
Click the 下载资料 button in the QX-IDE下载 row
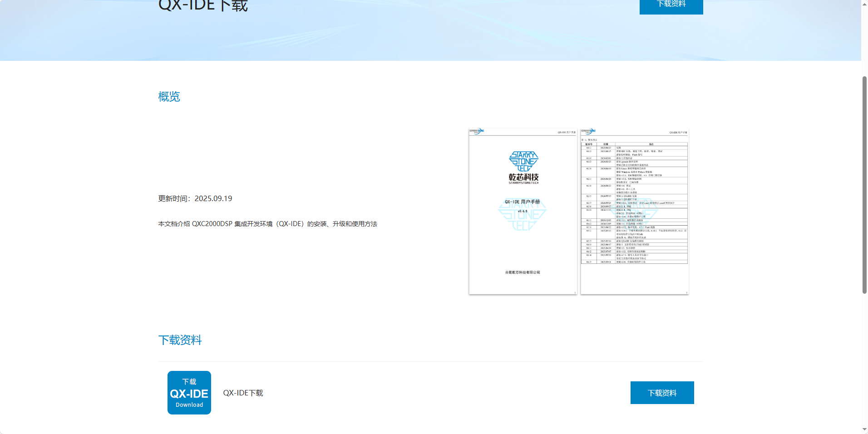662,393
